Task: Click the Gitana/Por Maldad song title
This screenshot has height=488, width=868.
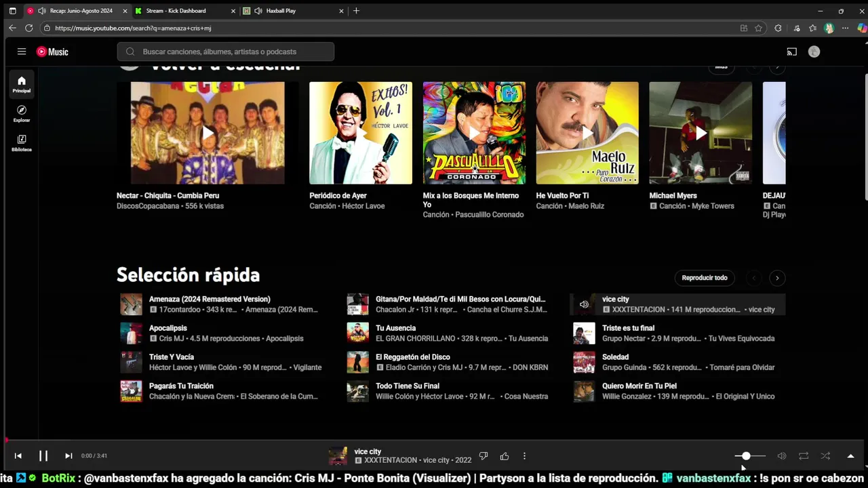Action: point(460,299)
